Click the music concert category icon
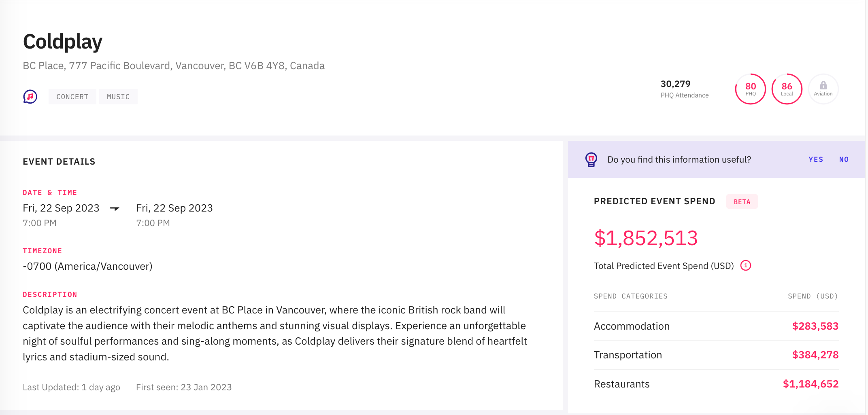 30,97
